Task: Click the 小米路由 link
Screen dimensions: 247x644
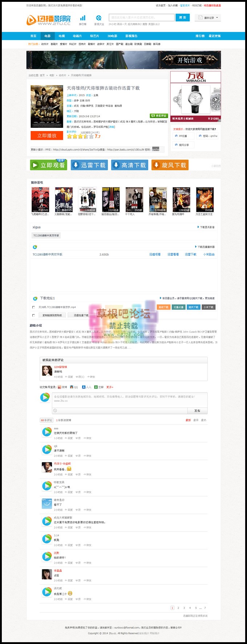Action: tap(209, 254)
